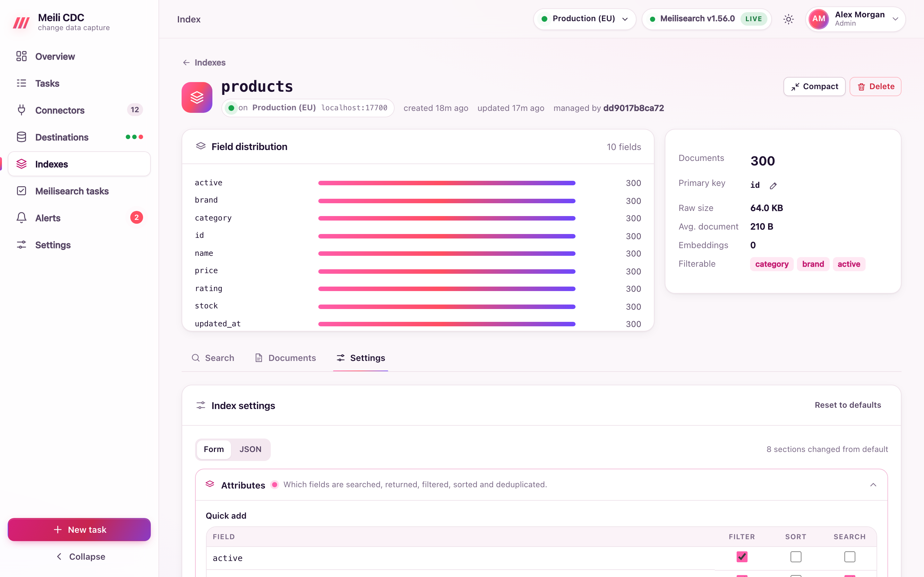This screenshot has height=577, width=924.
Task: Open the Production (EU) environment dropdown
Action: (585, 19)
